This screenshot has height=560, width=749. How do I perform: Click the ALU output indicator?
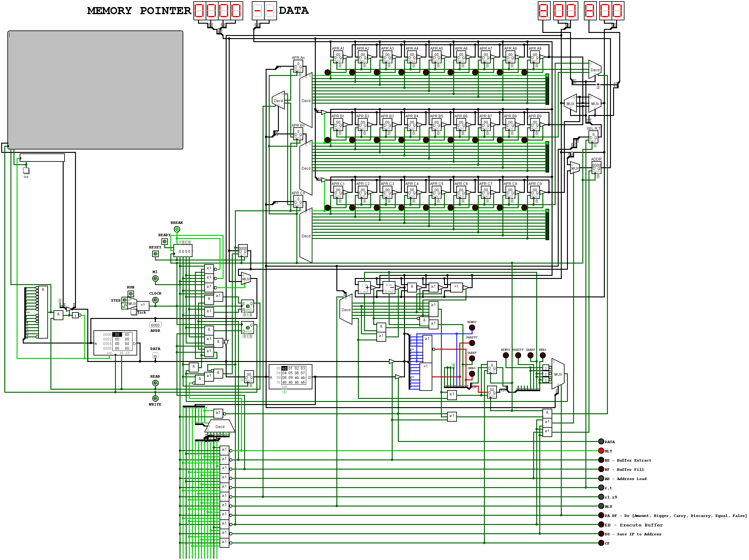tap(601, 506)
